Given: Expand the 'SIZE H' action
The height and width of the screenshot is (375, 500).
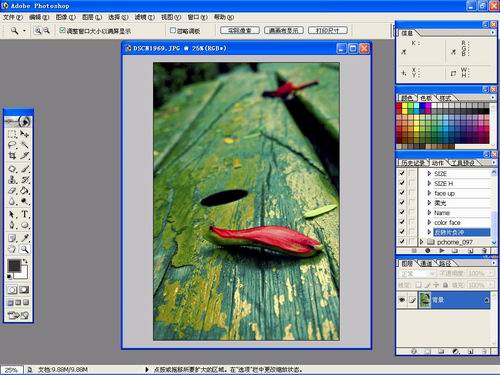Looking at the screenshot, I should coord(429,183).
